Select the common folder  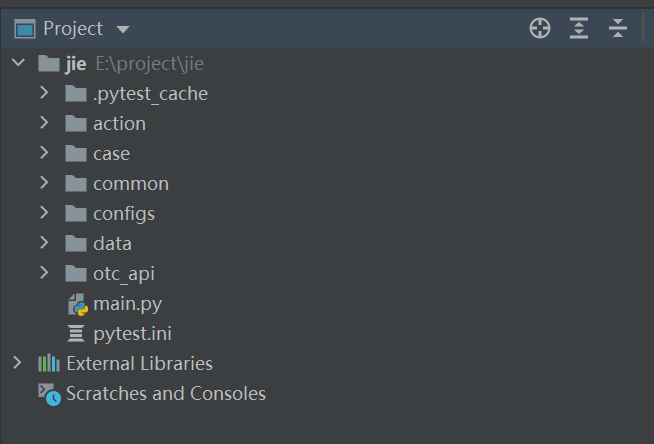[130, 184]
